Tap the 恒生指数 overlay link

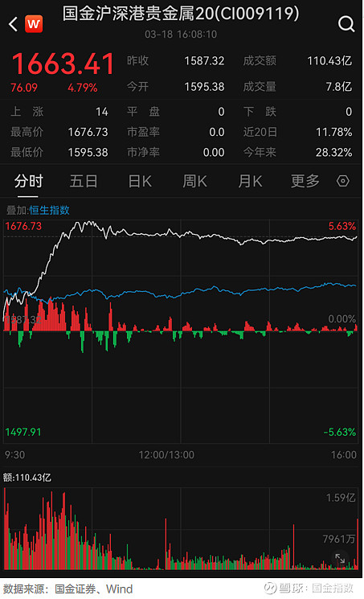click(x=49, y=210)
